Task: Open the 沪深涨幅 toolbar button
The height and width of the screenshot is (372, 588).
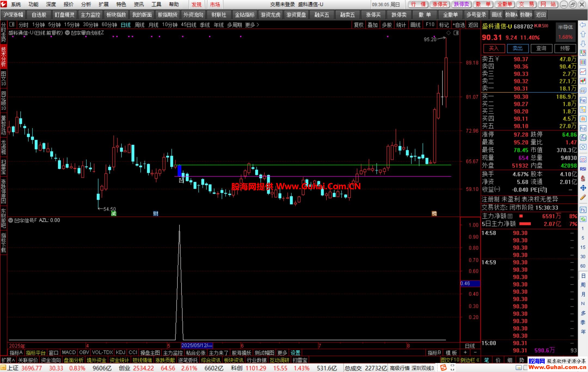Action: (x=13, y=15)
